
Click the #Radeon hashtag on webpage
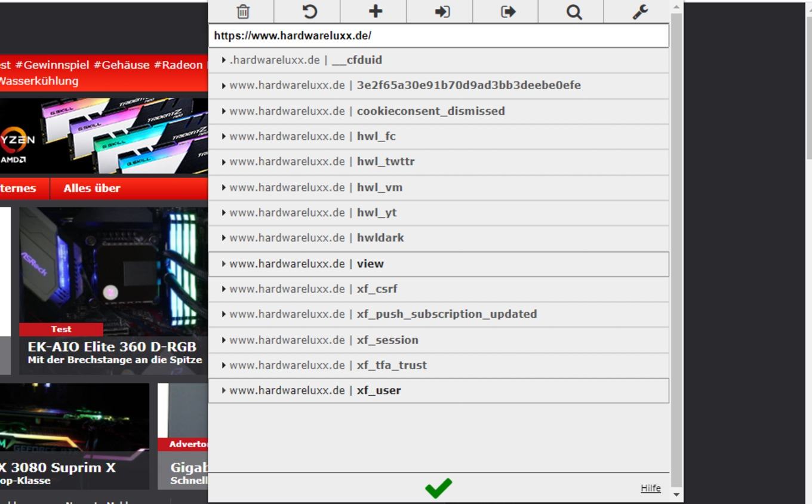coord(179,65)
